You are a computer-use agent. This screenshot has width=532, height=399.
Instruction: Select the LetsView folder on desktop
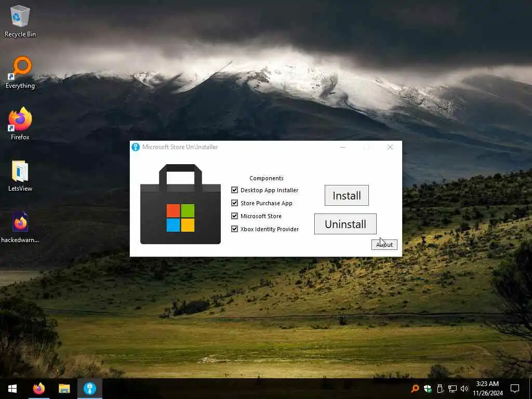pos(20,176)
